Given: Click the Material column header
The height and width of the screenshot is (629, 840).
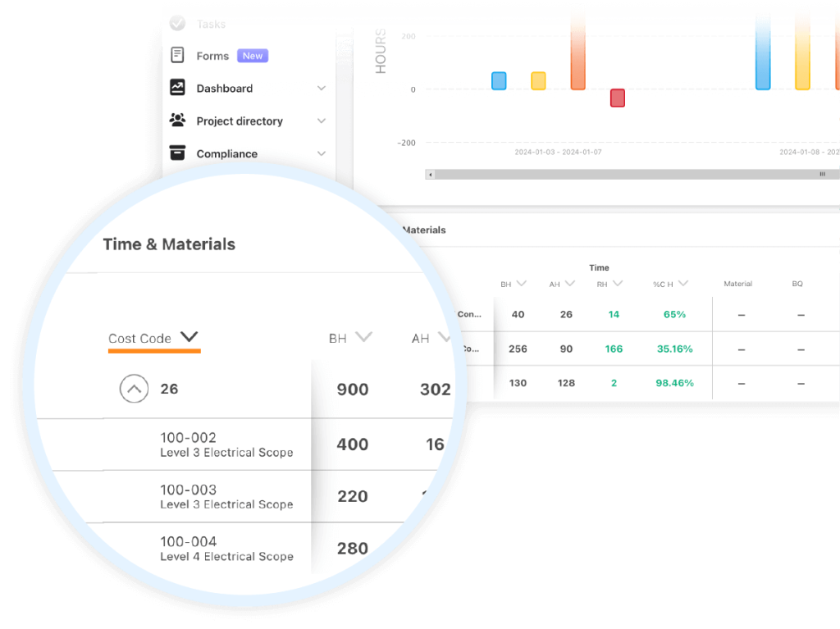Looking at the screenshot, I should click(737, 284).
